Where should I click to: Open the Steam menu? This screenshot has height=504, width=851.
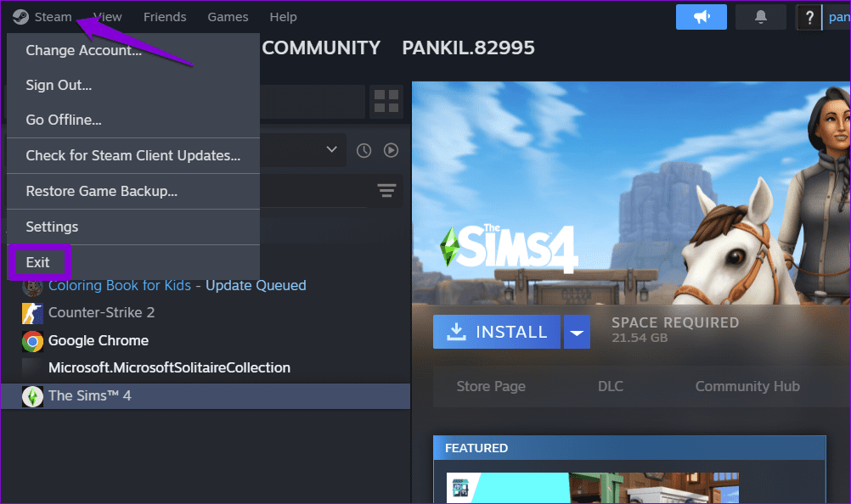(x=53, y=17)
